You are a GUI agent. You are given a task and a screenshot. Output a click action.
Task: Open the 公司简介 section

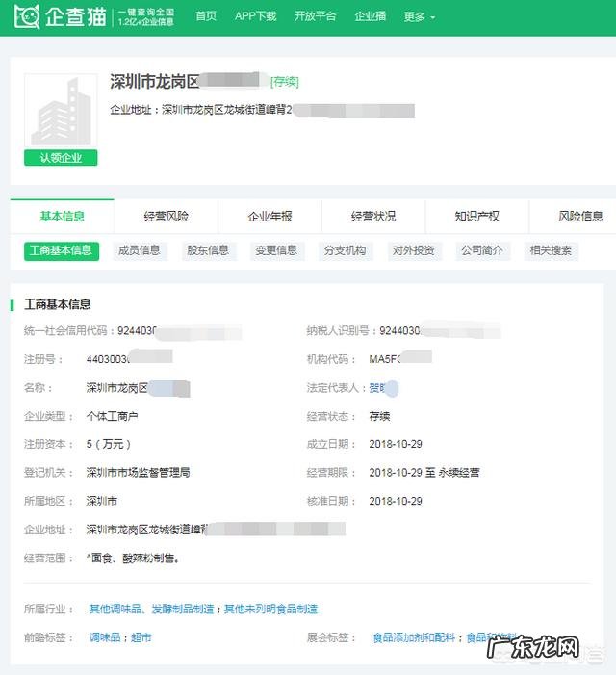tap(482, 251)
